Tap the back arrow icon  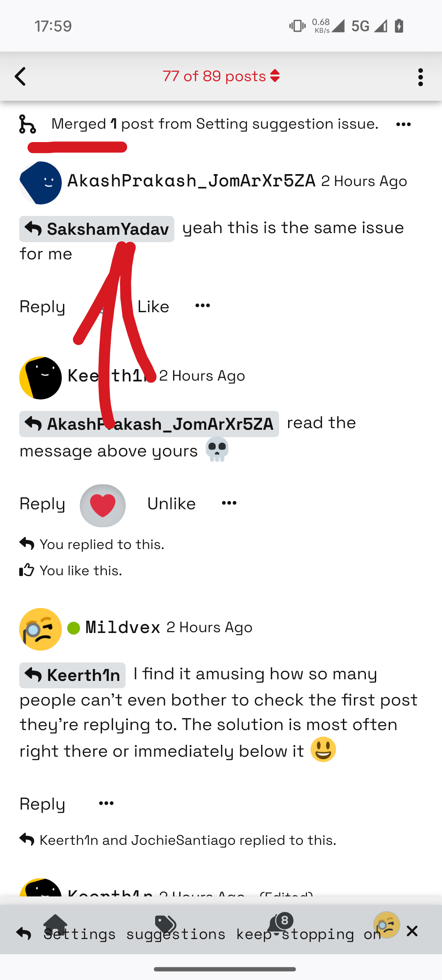coord(20,77)
